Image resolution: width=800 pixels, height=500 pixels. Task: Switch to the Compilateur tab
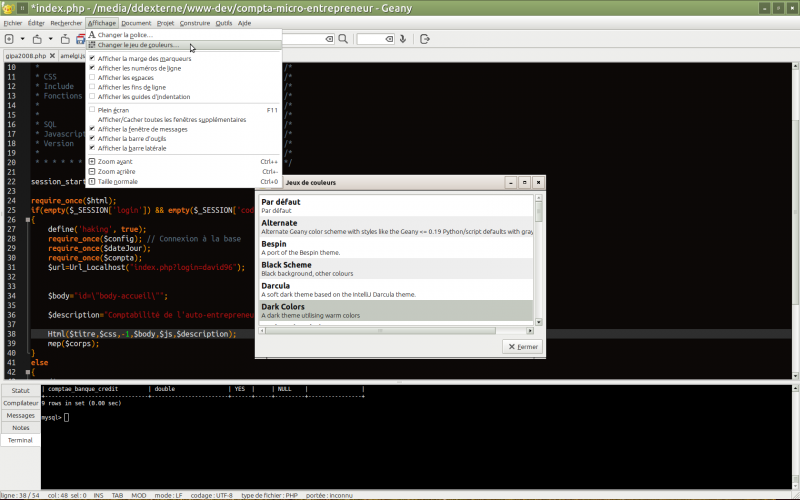click(x=20, y=403)
